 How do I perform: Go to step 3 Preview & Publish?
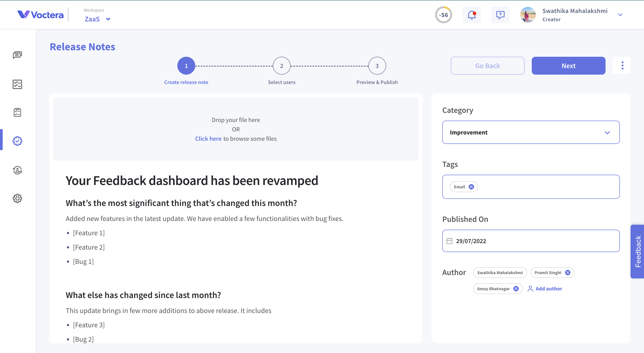point(377,66)
